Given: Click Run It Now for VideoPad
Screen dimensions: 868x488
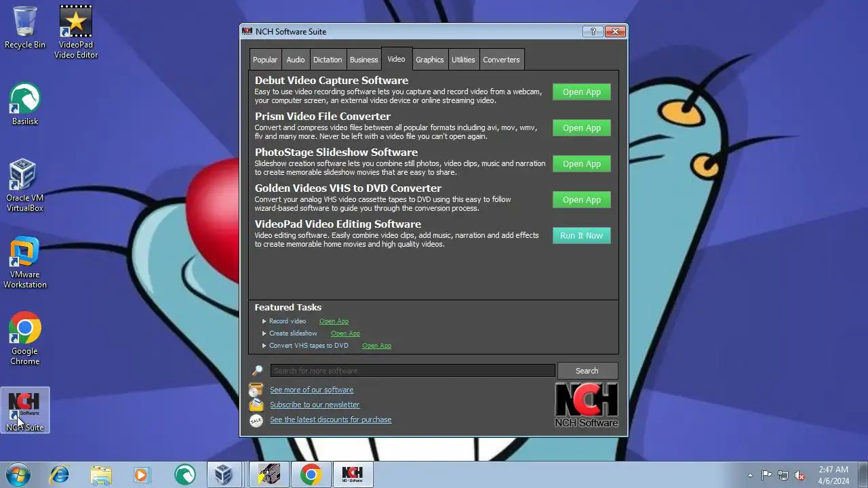Looking at the screenshot, I should pos(582,236).
